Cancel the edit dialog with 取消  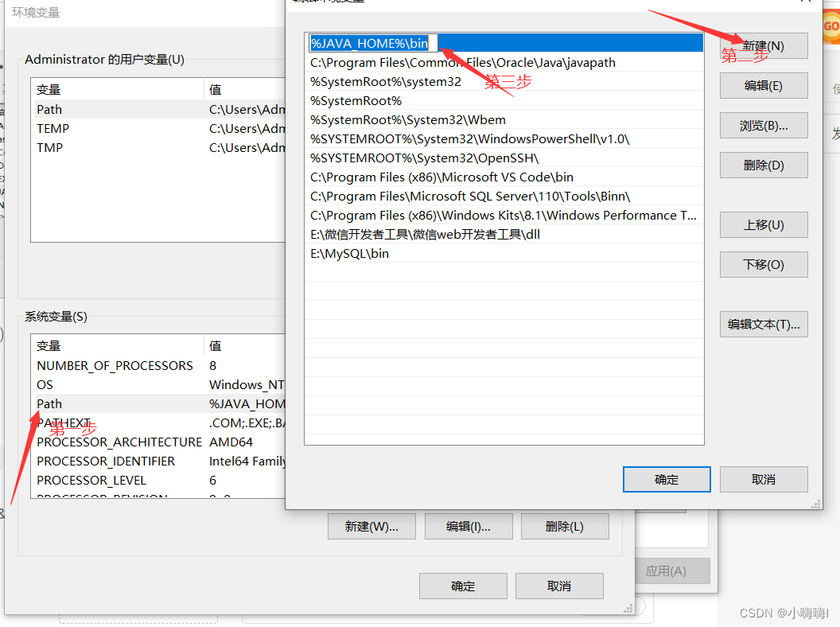tap(763, 479)
